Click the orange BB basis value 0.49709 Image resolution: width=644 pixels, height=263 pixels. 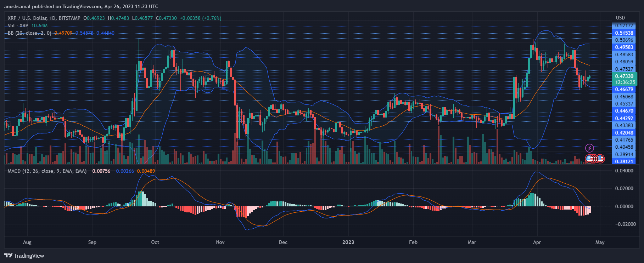click(63, 33)
